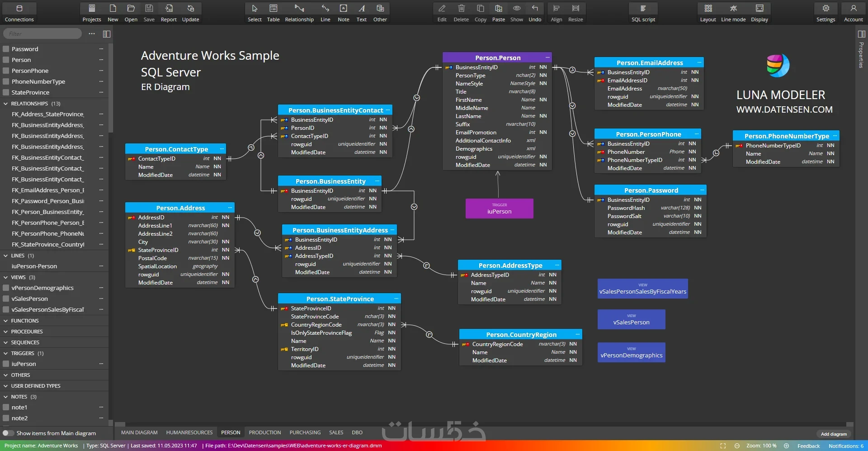Choose the Note tool
Image resolution: width=868 pixels, height=451 pixels.
click(344, 13)
